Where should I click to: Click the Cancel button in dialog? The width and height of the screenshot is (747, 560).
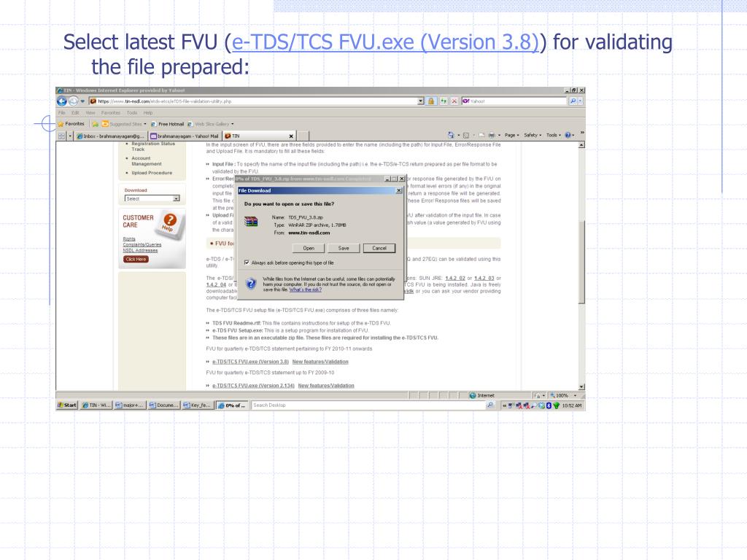pyautogui.click(x=379, y=248)
